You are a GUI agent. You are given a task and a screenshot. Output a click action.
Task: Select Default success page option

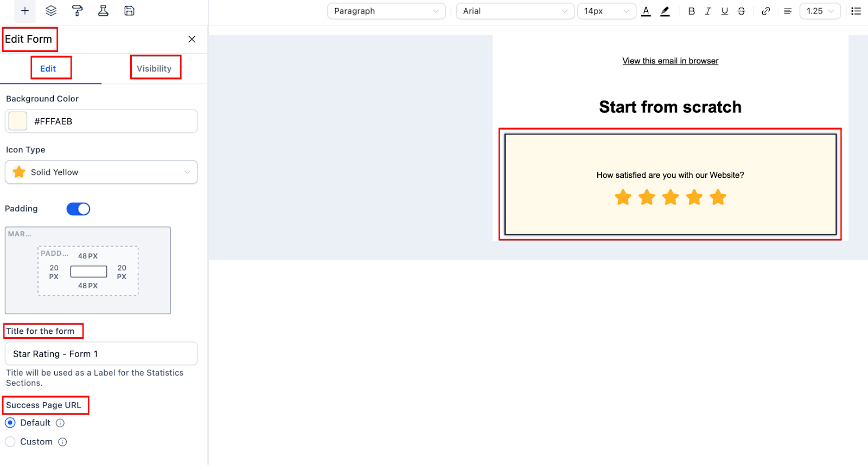click(10, 423)
